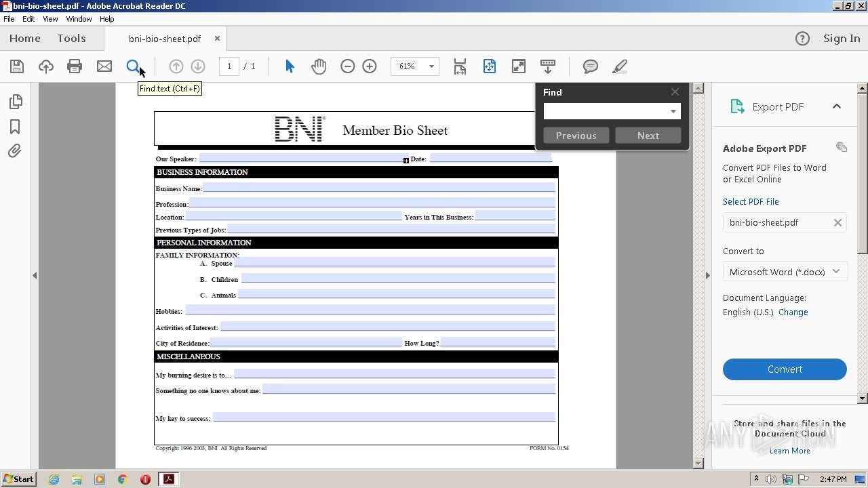Click the Business Name form field
Image resolution: width=868 pixels, height=488 pixels.
coord(379,188)
